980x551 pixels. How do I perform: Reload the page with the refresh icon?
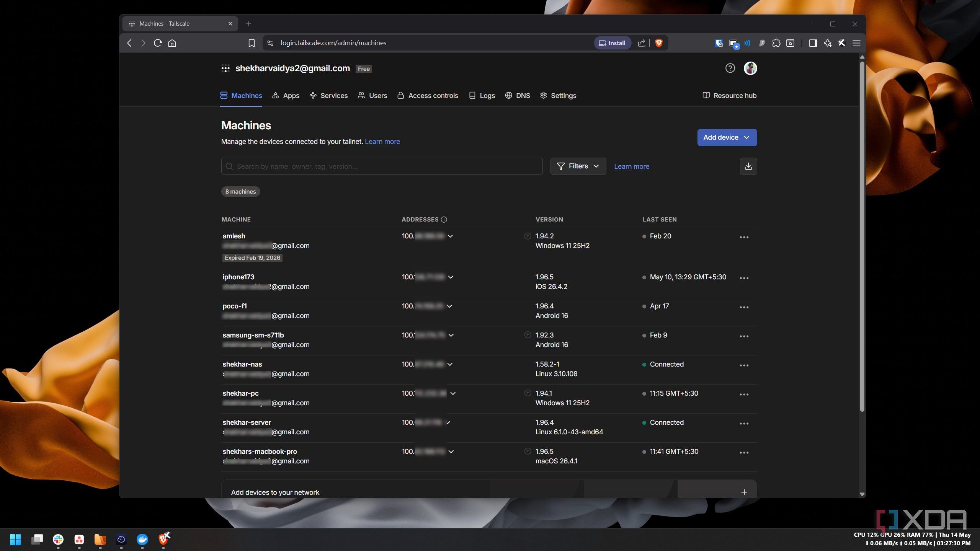point(158,43)
